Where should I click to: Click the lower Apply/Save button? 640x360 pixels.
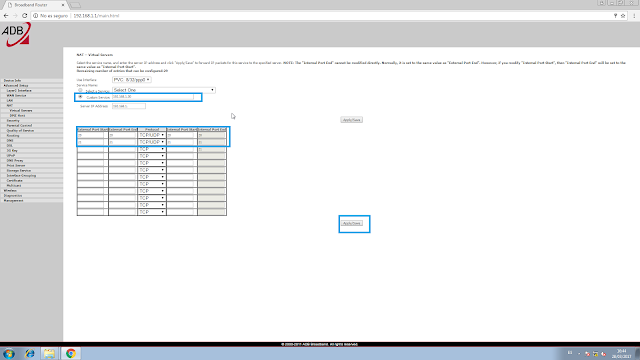coord(351,223)
